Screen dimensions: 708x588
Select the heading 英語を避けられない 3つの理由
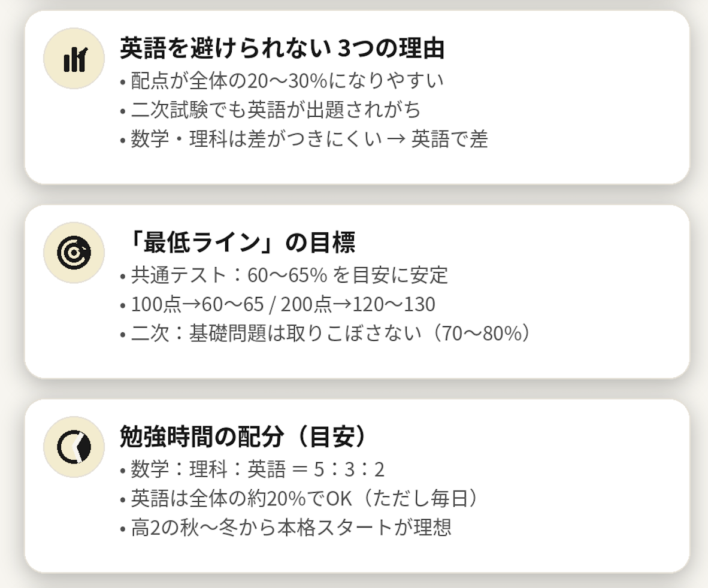(282, 49)
